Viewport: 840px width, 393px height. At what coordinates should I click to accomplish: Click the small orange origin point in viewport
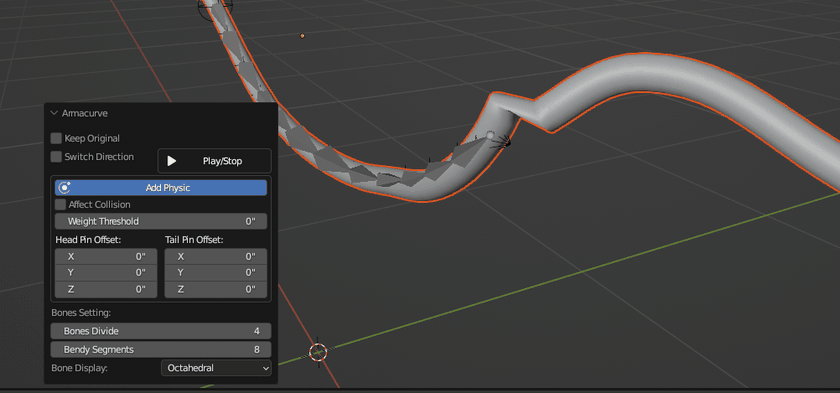(x=302, y=36)
